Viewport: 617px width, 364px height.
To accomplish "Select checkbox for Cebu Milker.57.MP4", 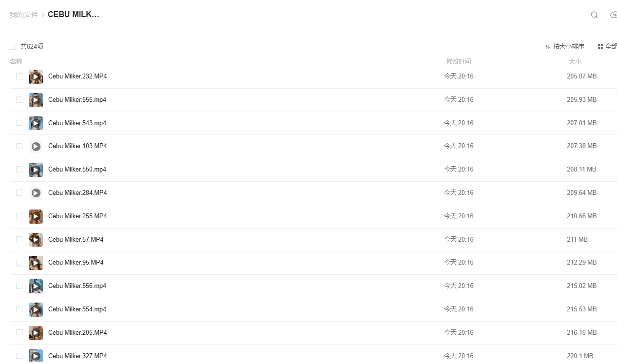I will 19,239.
